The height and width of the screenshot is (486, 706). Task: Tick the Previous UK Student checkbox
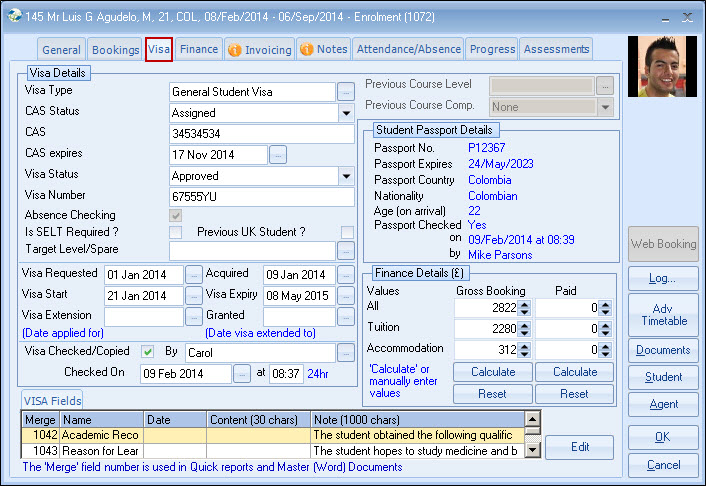pyautogui.click(x=347, y=233)
